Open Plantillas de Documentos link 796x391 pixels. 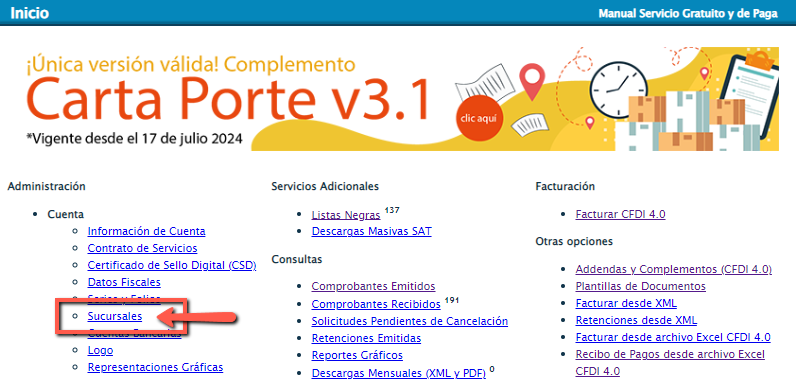tap(640, 286)
